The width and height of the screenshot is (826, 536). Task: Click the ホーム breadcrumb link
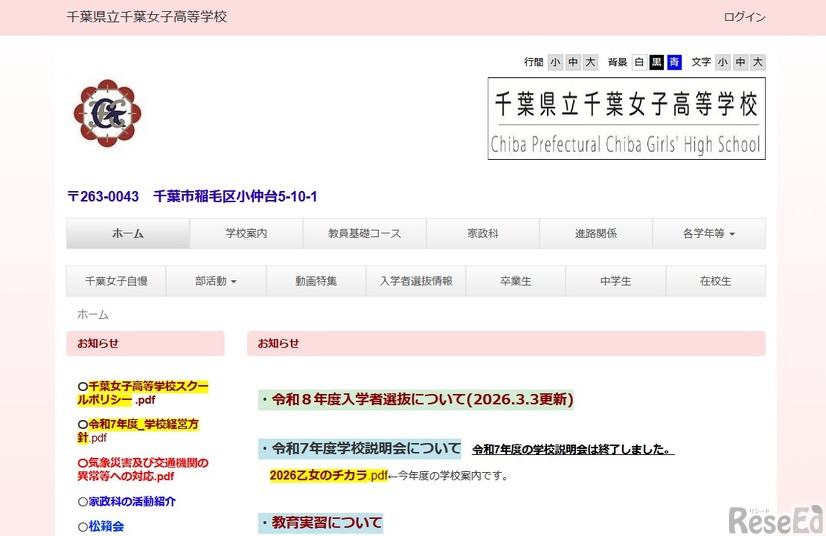coord(93,314)
